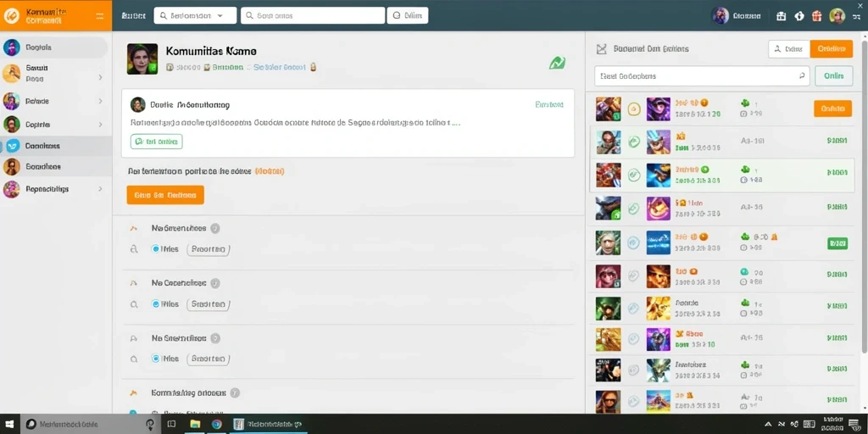Focus the Windows taskbar search box

pyautogui.click(x=90, y=424)
